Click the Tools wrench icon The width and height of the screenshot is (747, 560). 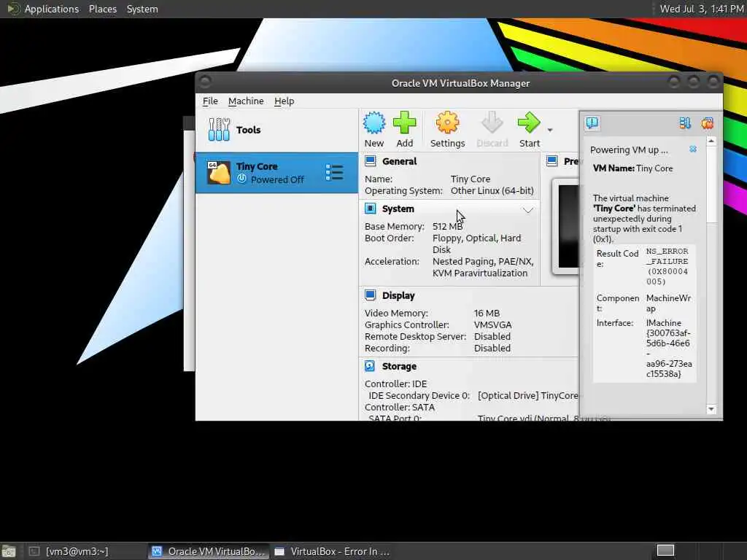[219, 130]
